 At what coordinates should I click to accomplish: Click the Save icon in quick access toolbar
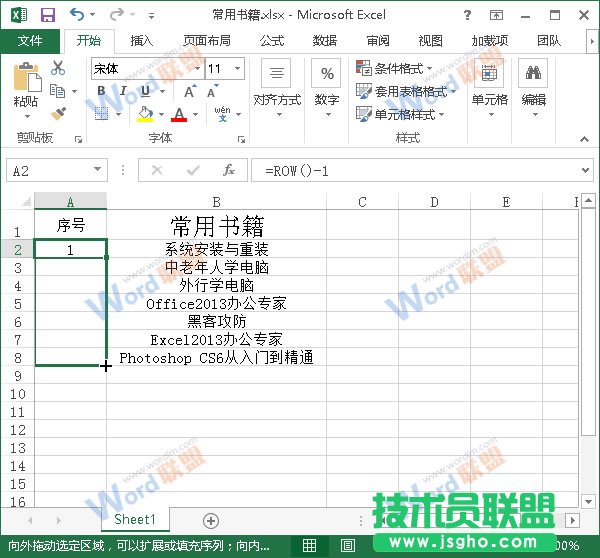point(47,15)
